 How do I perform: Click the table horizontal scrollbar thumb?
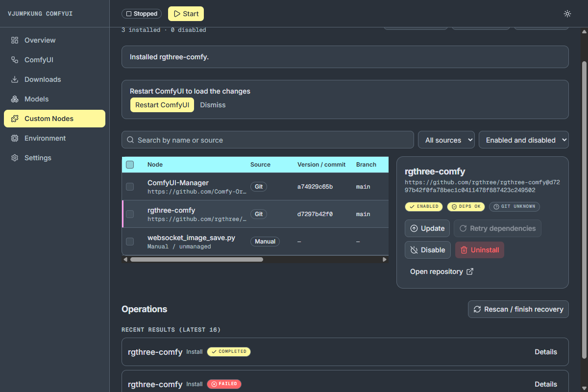point(197,259)
